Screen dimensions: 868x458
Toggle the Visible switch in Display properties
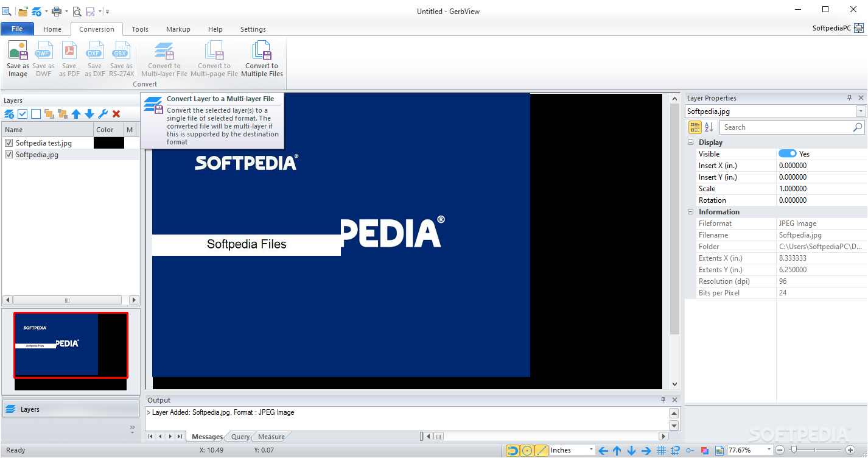click(788, 153)
